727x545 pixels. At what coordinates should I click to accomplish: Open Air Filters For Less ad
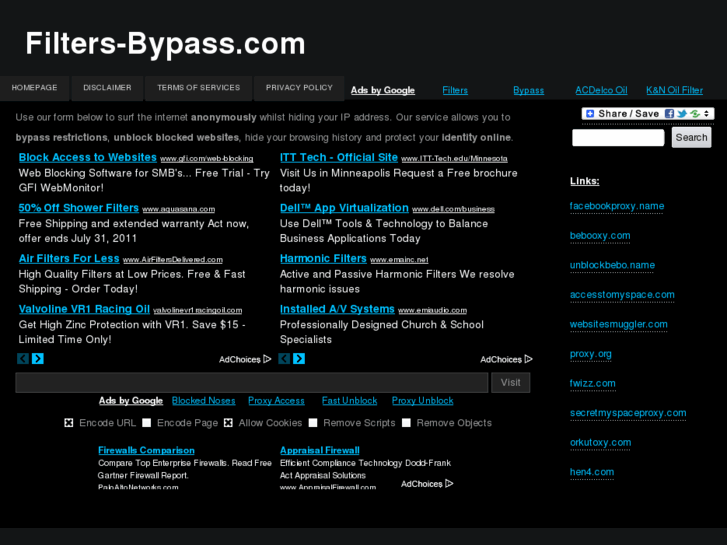pyautogui.click(x=69, y=259)
